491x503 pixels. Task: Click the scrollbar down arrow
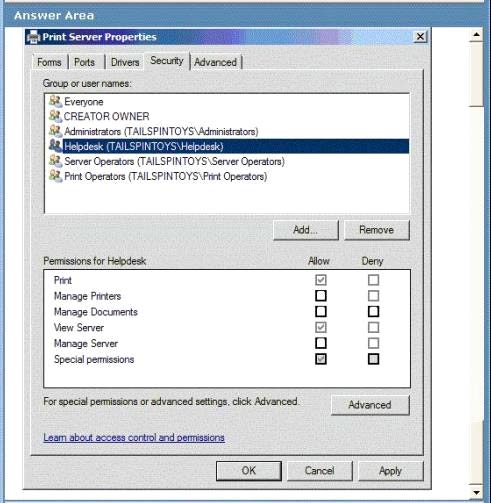(x=476, y=493)
